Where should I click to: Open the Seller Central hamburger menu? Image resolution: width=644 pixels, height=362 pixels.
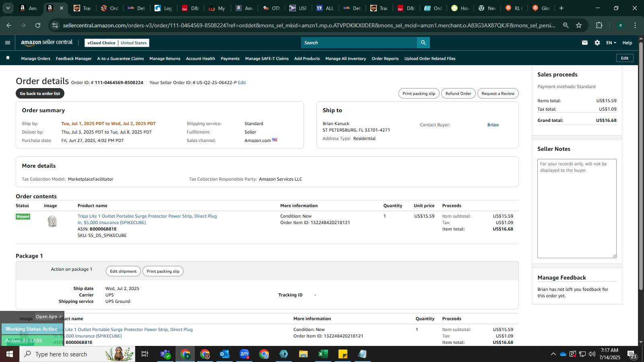point(8,43)
